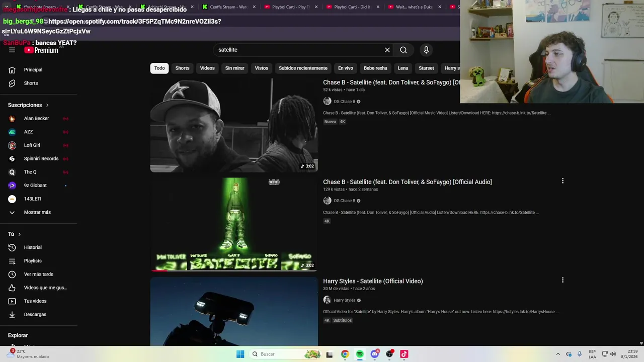Open options menu for Chase B Official Audio
644x362 pixels.
click(562, 181)
